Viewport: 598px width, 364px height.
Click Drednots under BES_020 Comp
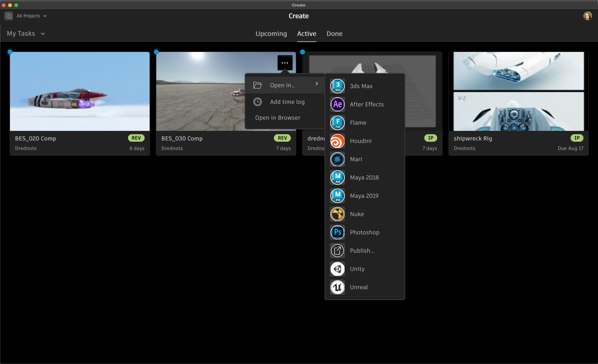(x=26, y=148)
